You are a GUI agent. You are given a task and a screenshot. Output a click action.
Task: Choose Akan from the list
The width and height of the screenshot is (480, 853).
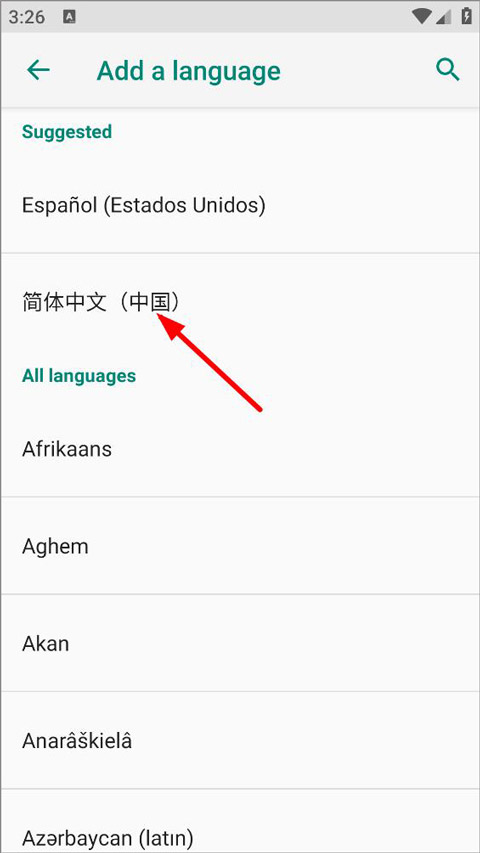[240, 644]
